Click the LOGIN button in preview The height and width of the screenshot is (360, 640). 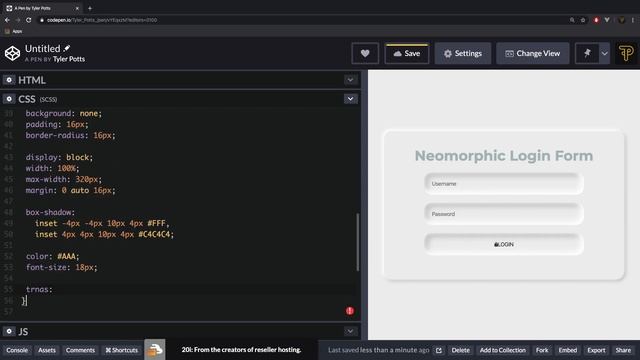(504, 244)
